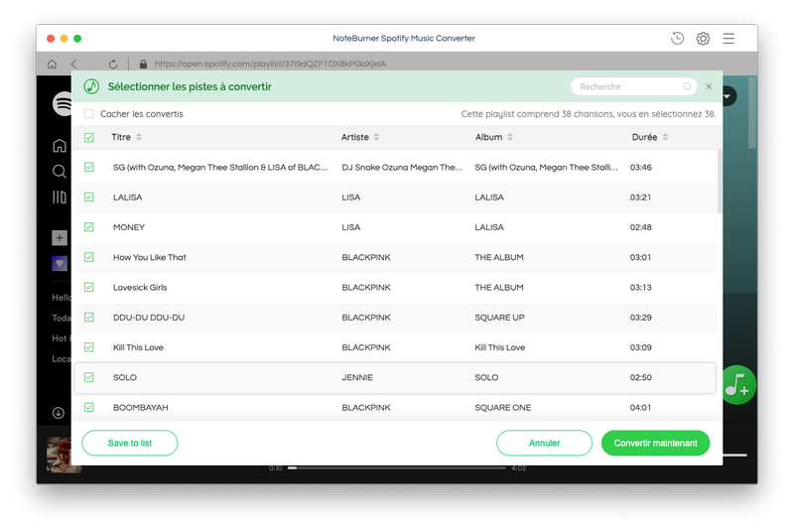Click the Spotify logo
Screen dimensions: 794x532
tap(63, 104)
